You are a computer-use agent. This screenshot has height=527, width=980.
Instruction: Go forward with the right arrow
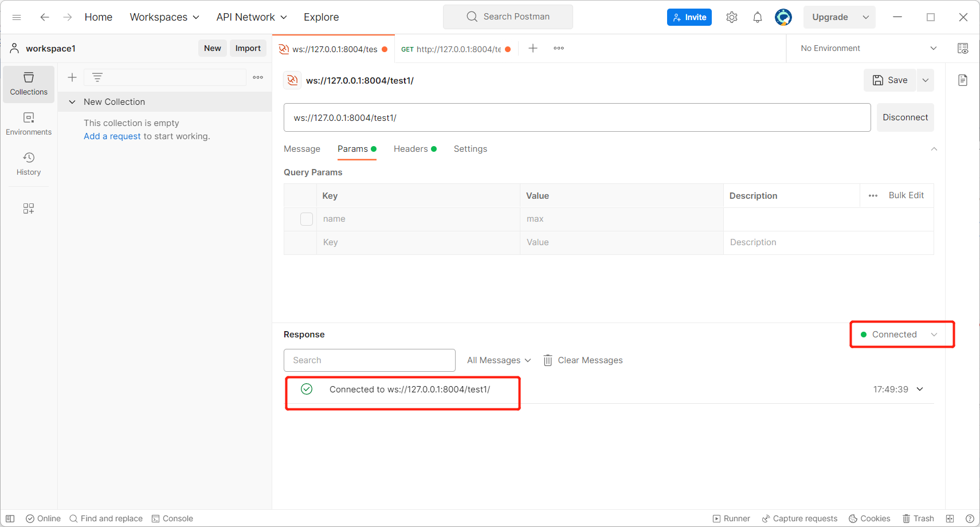(68, 17)
